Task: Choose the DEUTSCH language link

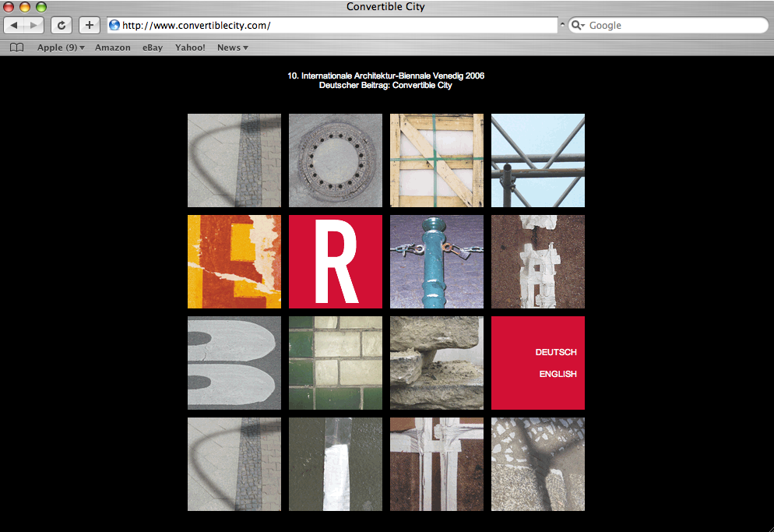Action: tap(555, 352)
